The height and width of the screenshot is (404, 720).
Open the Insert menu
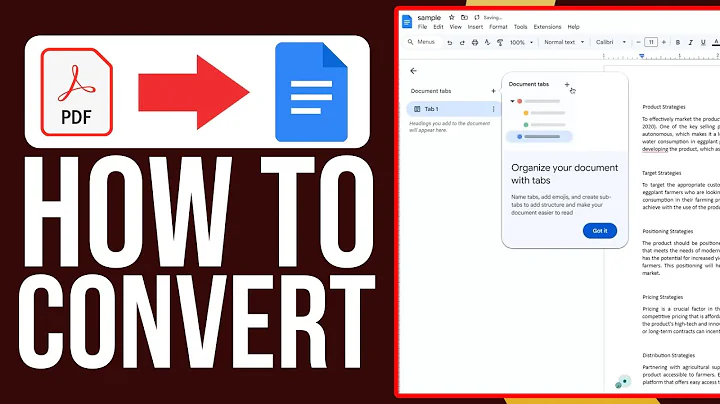475,27
